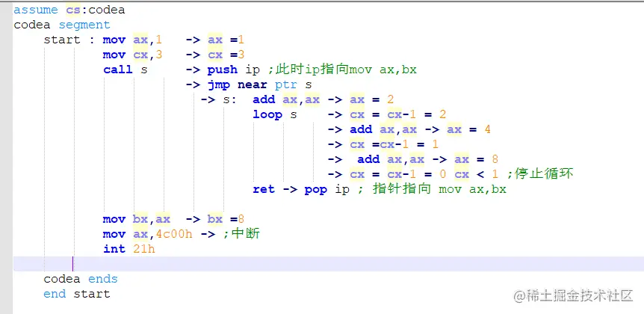Click "pop ip" text
The width and height of the screenshot is (644, 314).
[327, 189]
